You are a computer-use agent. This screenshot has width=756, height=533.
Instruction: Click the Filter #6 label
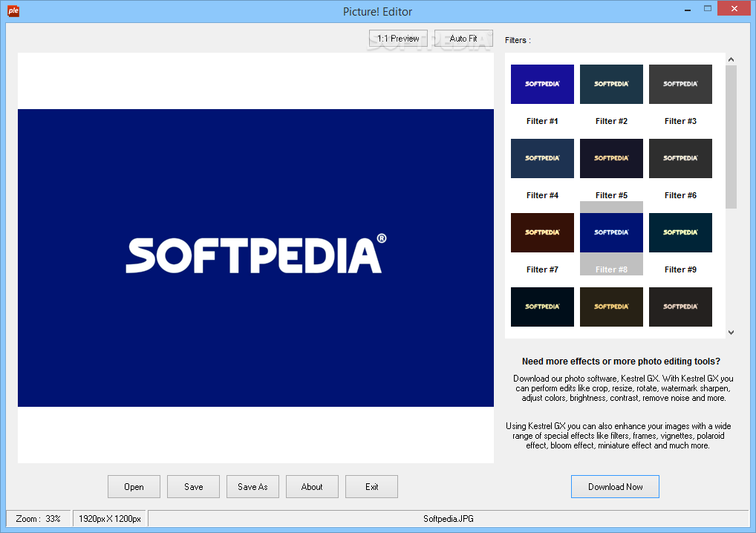pos(680,195)
